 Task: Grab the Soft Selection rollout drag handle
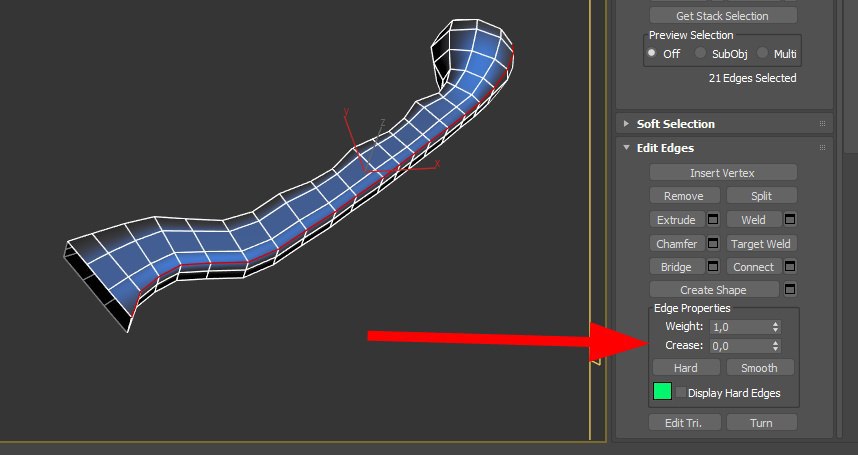point(822,124)
